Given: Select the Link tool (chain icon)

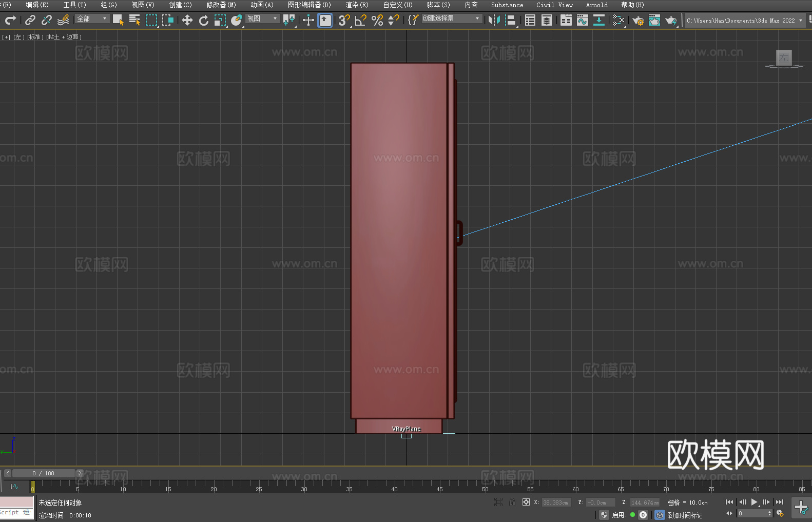Looking at the screenshot, I should [x=30, y=20].
